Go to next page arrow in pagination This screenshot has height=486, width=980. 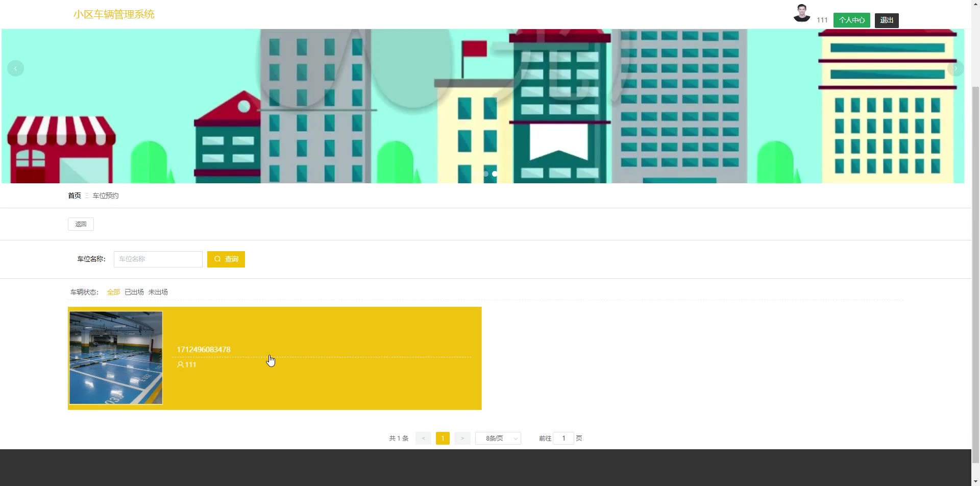click(x=462, y=439)
